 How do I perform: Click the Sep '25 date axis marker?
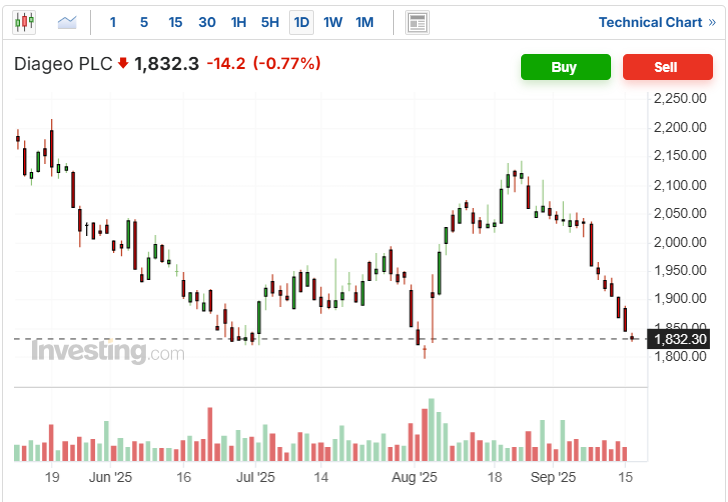coord(553,477)
